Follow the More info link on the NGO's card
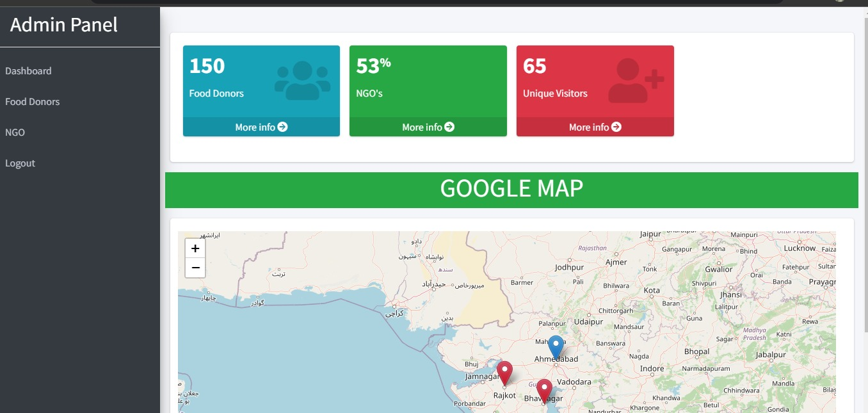The height and width of the screenshot is (413, 868). [x=428, y=127]
